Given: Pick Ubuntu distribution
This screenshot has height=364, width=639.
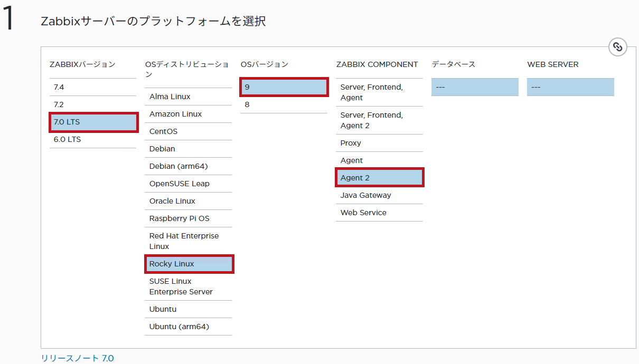Looking at the screenshot, I should click(x=189, y=309).
